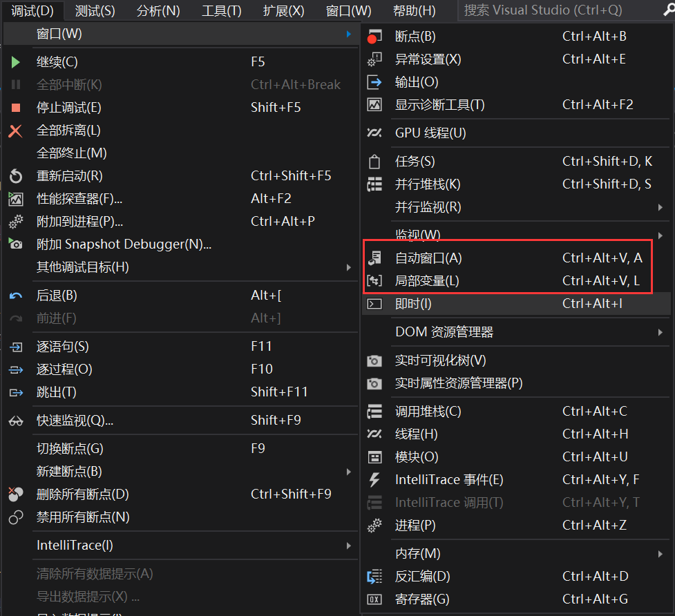Open the 测试(S) menu bar item
This screenshot has height=616, width=675.
pyautogui.click(x=95, y=11)
